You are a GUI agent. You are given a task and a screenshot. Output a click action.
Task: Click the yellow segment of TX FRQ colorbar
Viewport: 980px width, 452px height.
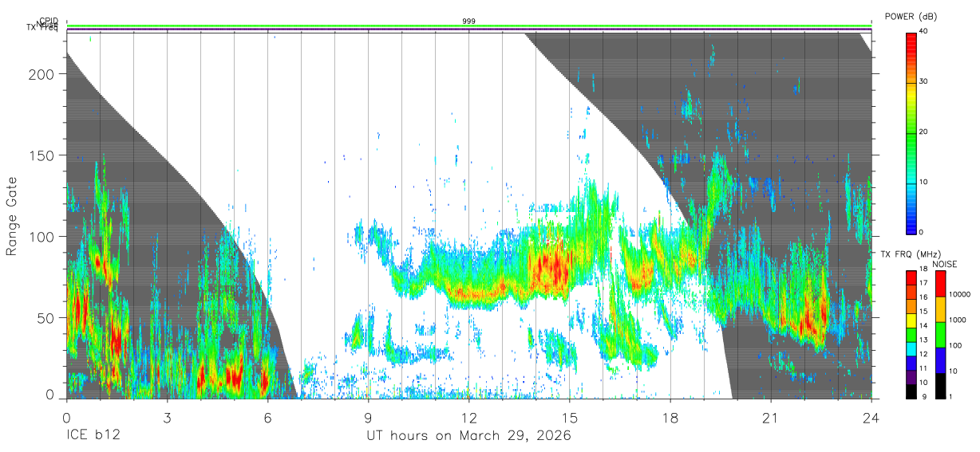(911, 320)
